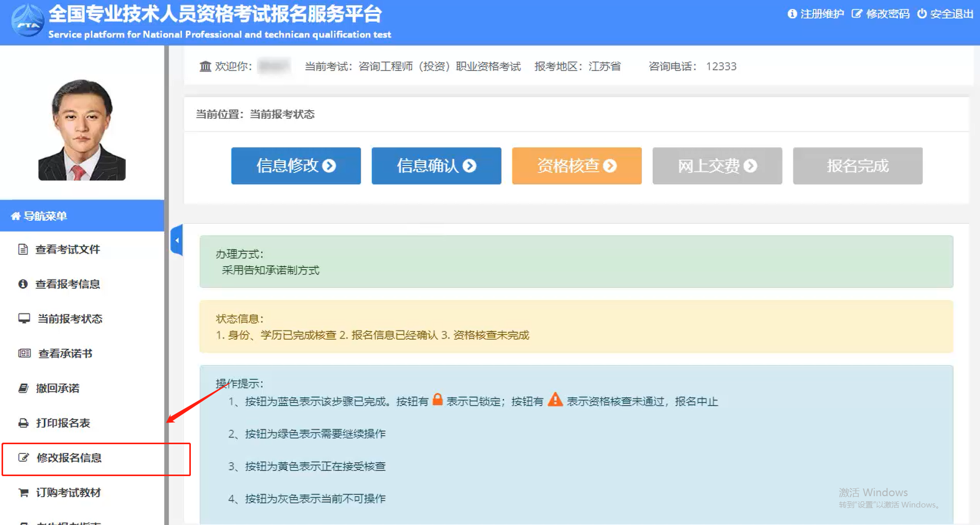
Task: Open the 导航菜单 navigation header
Action: (46, 216)
